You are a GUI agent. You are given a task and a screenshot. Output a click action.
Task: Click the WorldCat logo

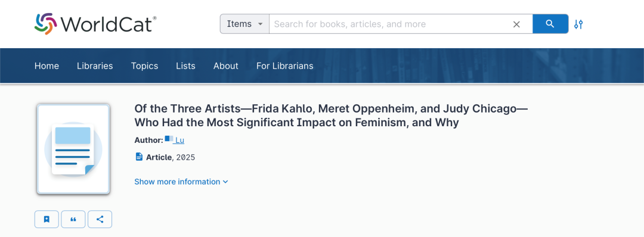point(95,24)
